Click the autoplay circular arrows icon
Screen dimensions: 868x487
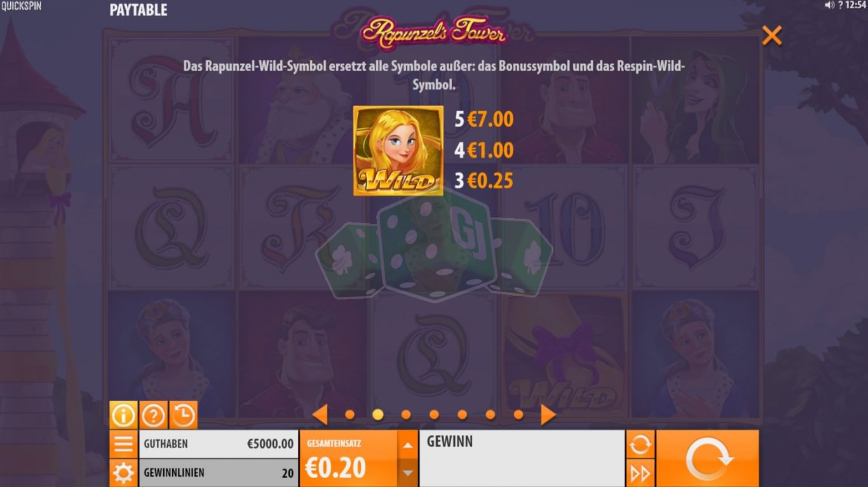(640, 444)
